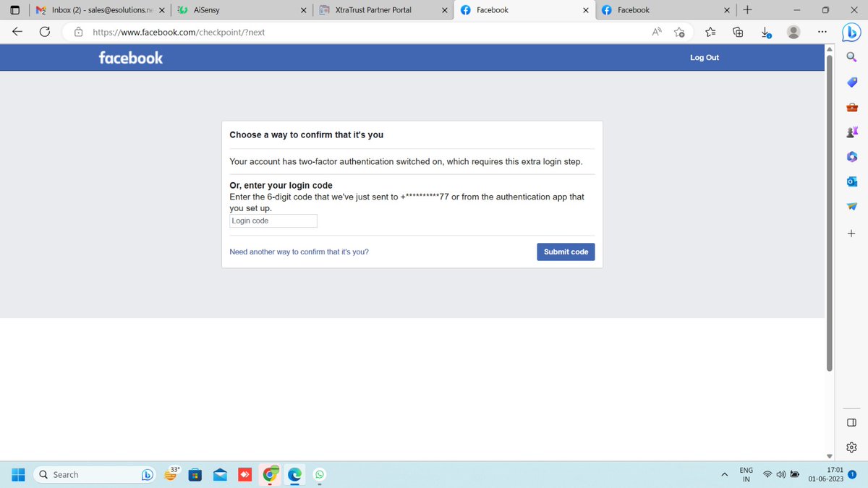Click the Bing icon in taskbar search

click(148, 475)
